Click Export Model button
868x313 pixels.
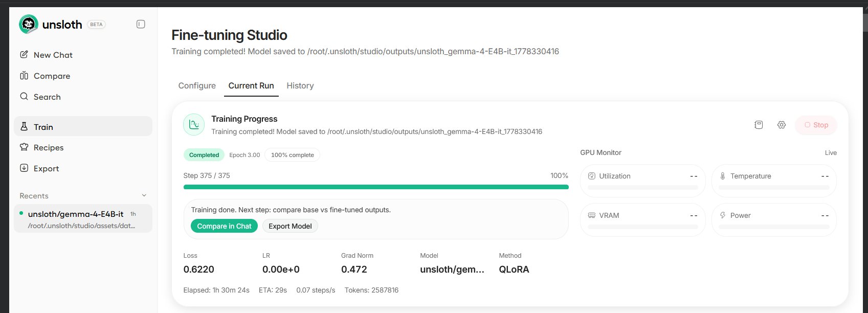[290, 226]
